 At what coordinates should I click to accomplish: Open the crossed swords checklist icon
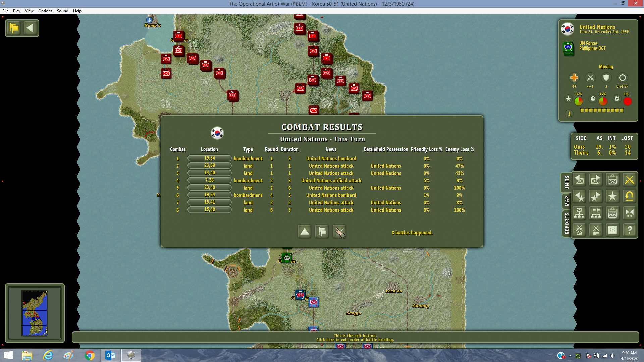coord(579,230)
